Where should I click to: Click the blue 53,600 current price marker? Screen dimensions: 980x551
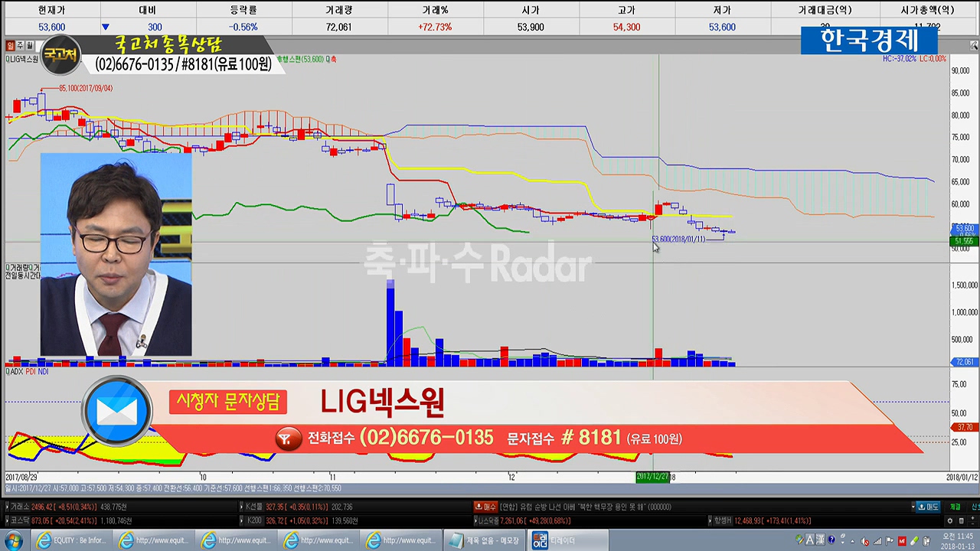(964, 229)
